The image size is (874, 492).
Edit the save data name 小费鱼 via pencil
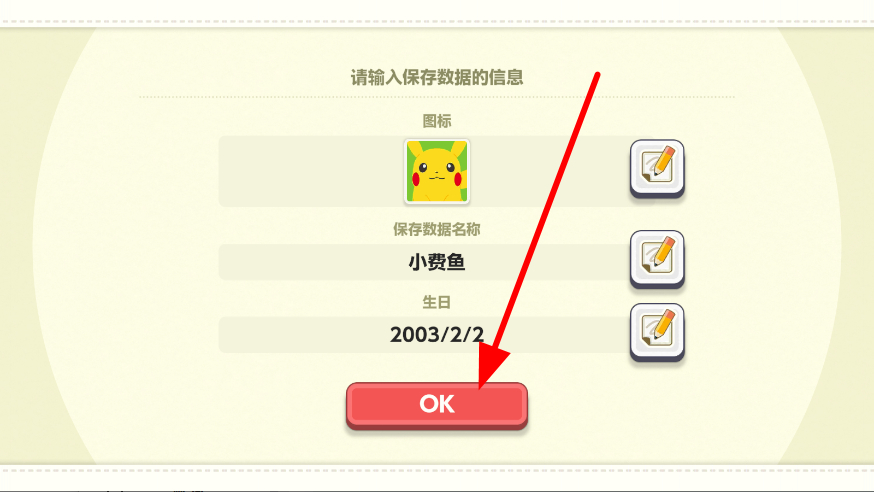(657, 259)
